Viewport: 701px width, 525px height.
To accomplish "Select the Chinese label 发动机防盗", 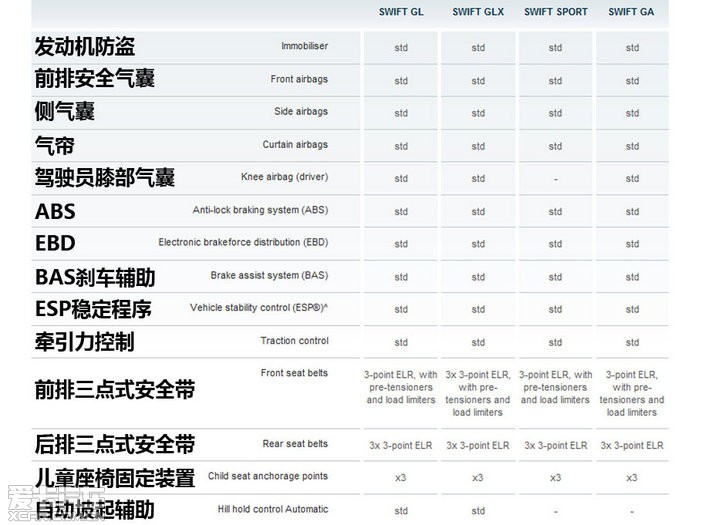I will point(85,47).
